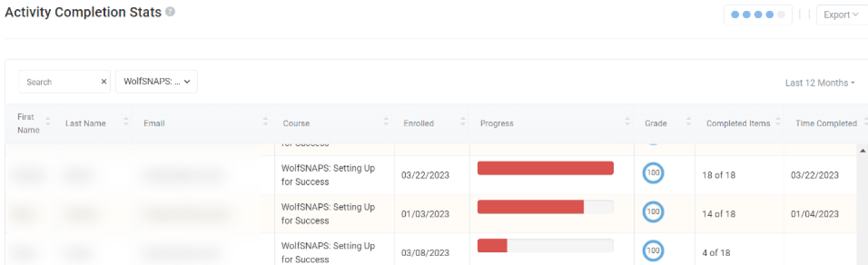The image size is (868, 265).
Task: Sort by Progress column arrows
Action: click(628, 123)
